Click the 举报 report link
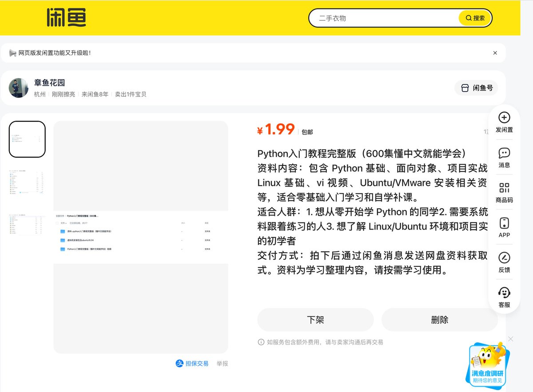The height and width of the screenshot is (392, 533). click(223, 363)
